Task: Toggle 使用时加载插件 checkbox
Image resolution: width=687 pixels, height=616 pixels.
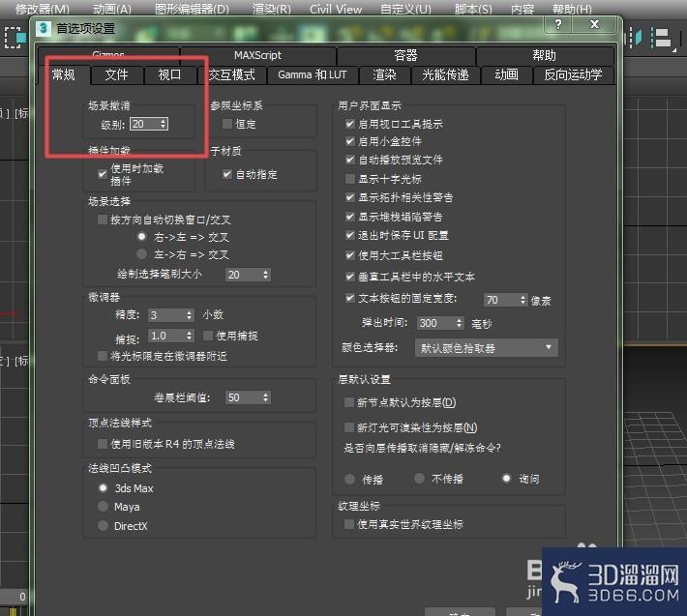Action: [103, 174]
